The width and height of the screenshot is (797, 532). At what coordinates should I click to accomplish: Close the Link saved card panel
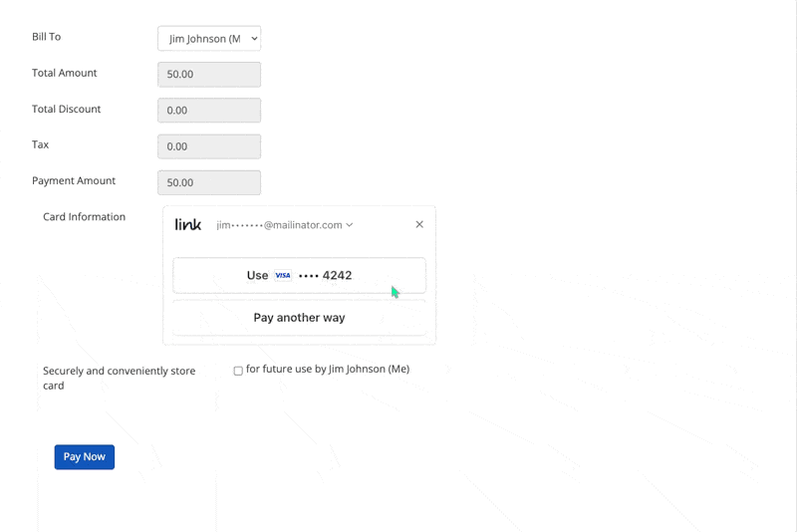tap(419, 225)
